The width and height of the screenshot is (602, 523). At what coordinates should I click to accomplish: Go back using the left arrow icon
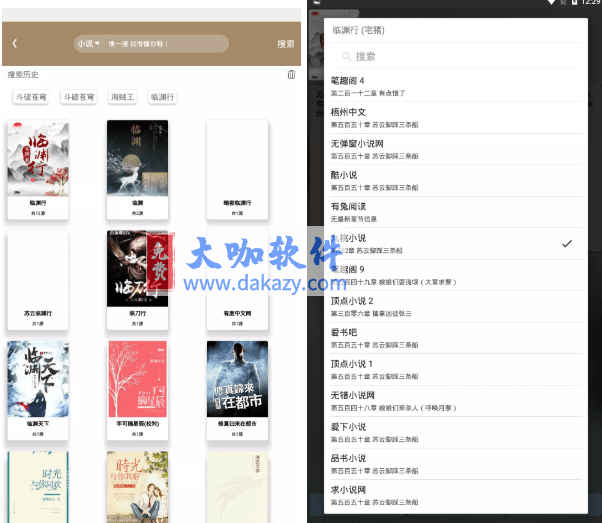pos(15,43)
